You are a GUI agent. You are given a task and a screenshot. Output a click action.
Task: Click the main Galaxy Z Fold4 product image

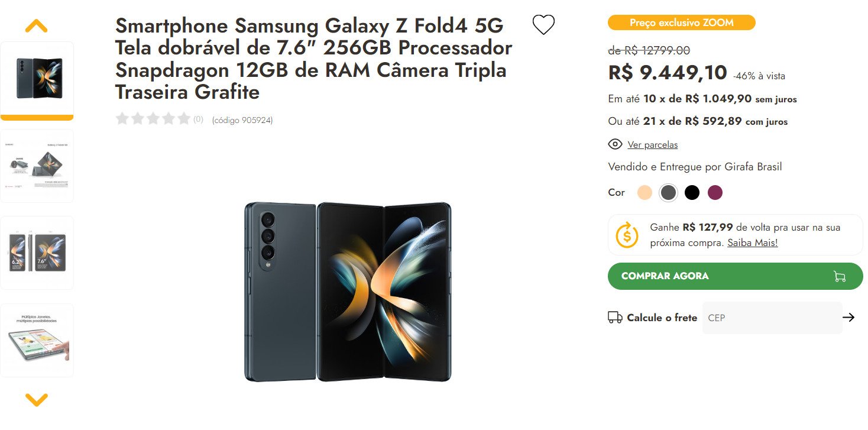(x=348, y=292)
